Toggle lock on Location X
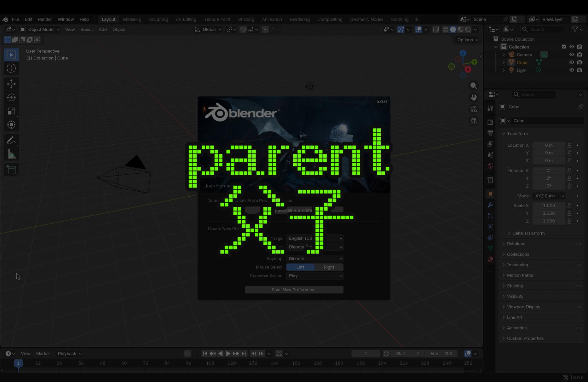This screenshot has height=382, width=588. 569,145
